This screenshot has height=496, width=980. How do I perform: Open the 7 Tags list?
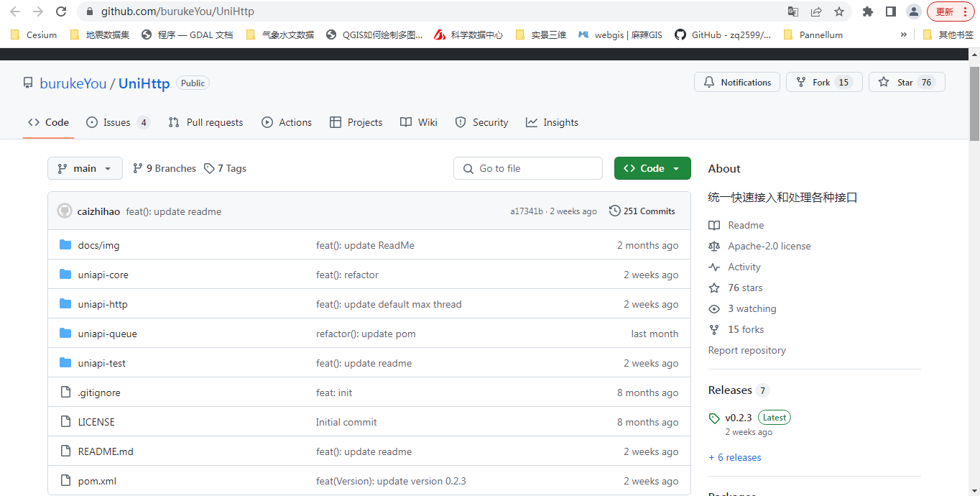coord(225,168)
